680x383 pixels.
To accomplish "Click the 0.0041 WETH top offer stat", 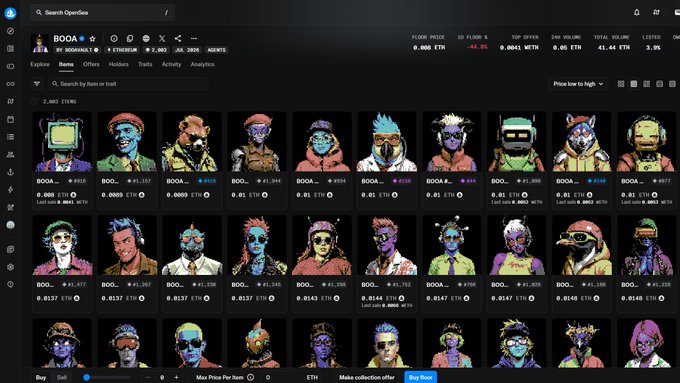I will click(519, 47).
